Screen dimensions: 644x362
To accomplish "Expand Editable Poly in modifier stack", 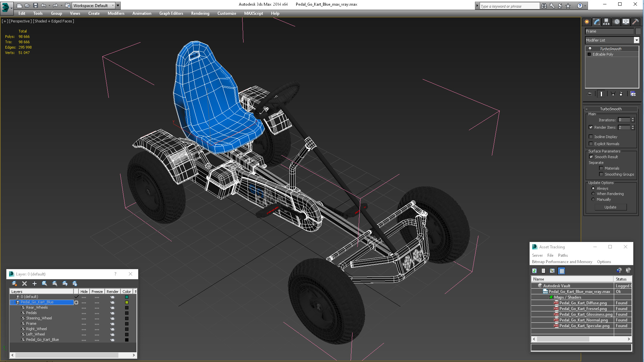I will tap(589, 54).
